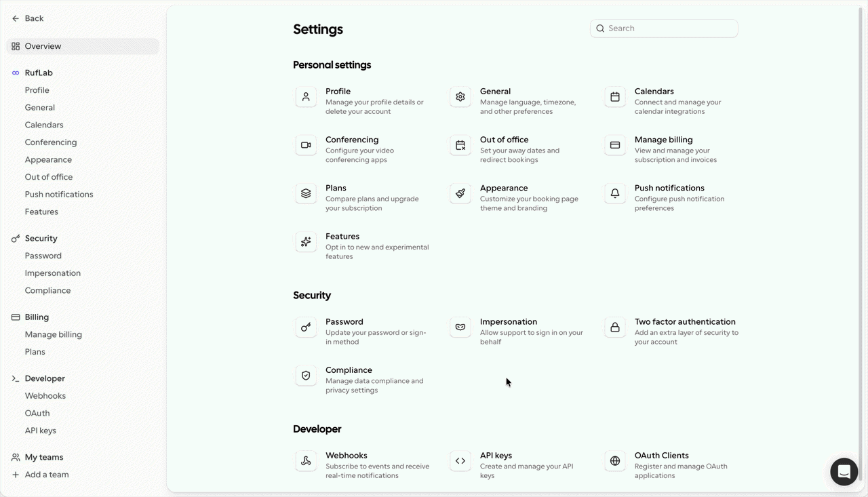Image resolution: width=868 pixels, height=497 pixels.
Task: Open Password in the sidebar
Action: pos(43,256)
